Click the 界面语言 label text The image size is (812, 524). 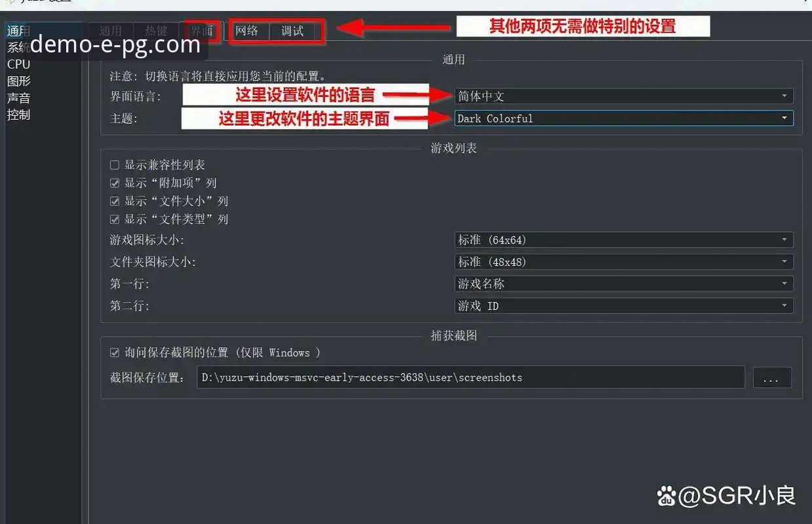click(x=135, y=96)
